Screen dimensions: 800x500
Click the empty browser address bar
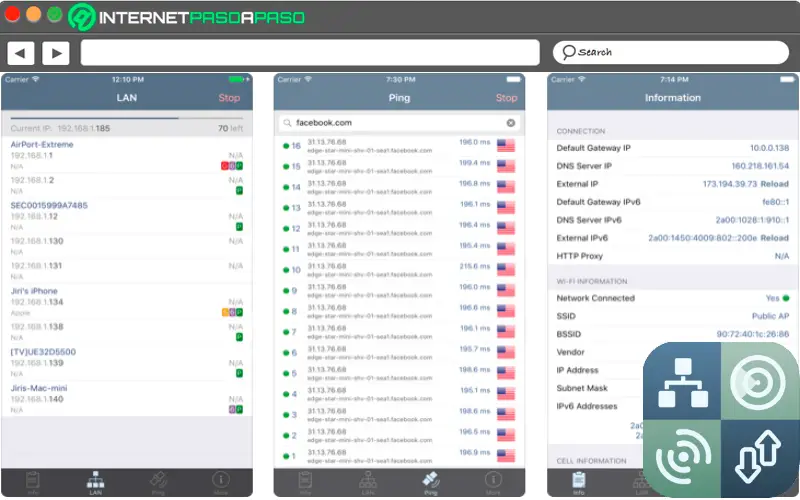tap(310, 53)
